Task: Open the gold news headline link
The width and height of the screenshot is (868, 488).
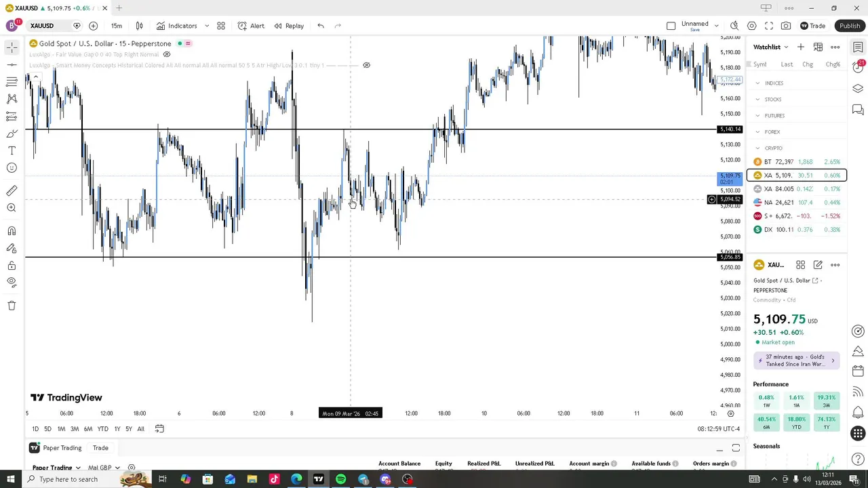Action: pos(796,361)
